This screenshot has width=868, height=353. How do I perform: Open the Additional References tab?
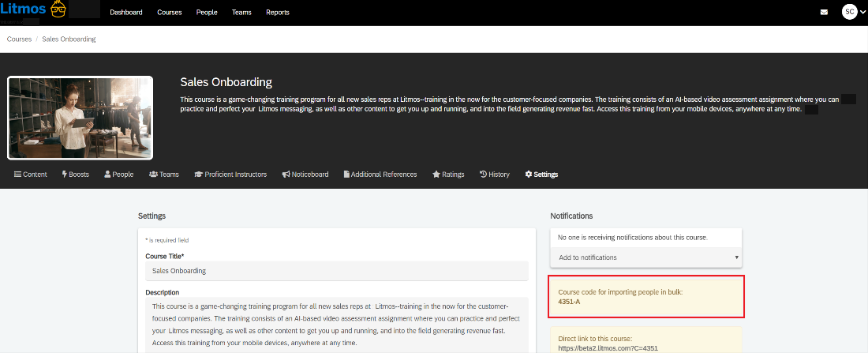(x=380, y=174)
